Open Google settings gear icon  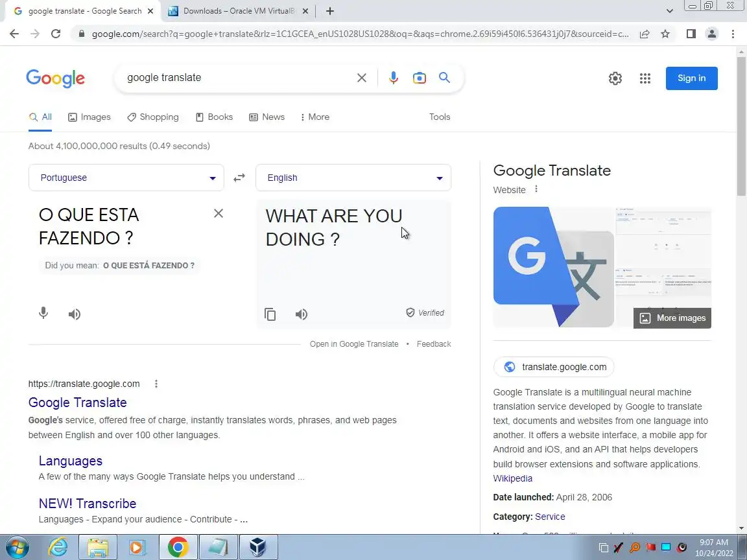pos(615,78)
